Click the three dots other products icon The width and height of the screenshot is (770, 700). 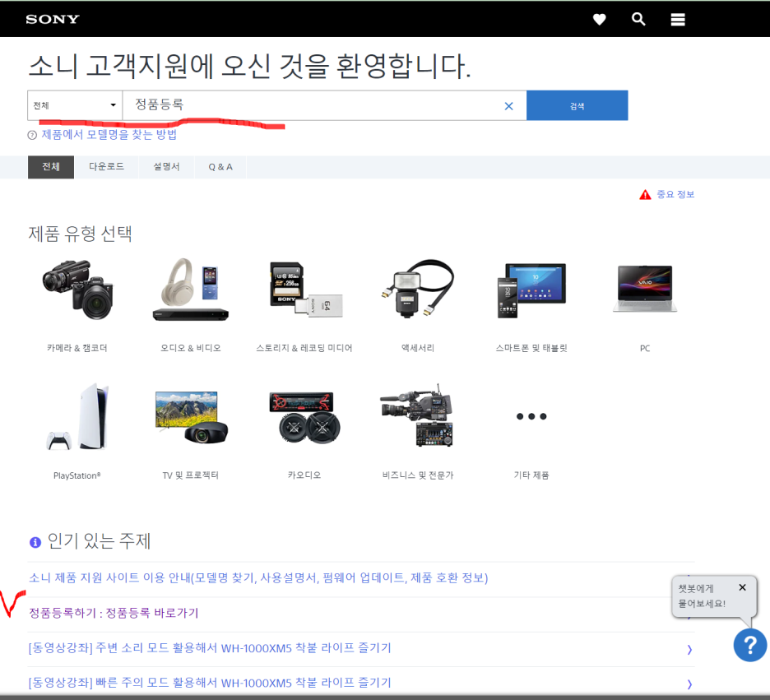point(531,416)
